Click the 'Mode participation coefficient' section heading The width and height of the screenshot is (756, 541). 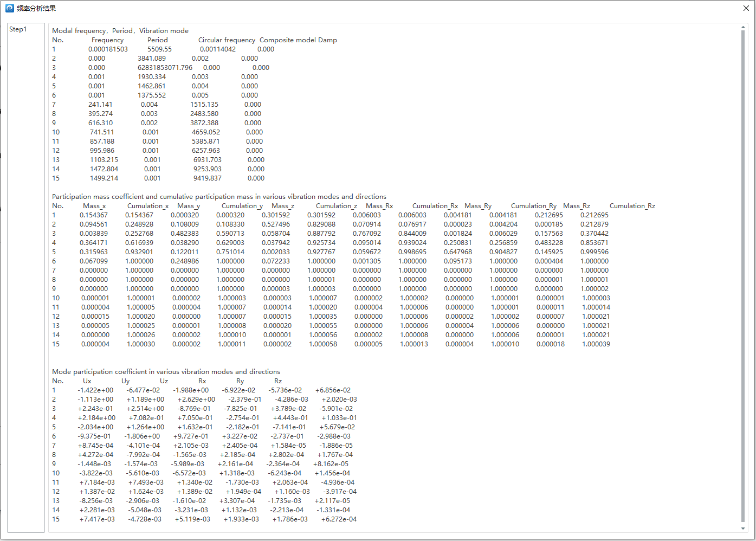(166, 372)
